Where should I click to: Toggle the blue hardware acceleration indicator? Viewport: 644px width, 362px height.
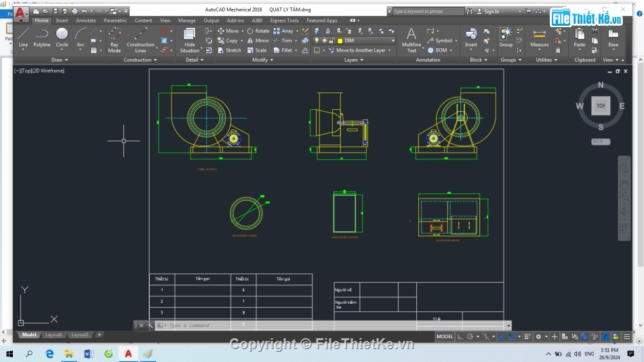coord(606,336)
